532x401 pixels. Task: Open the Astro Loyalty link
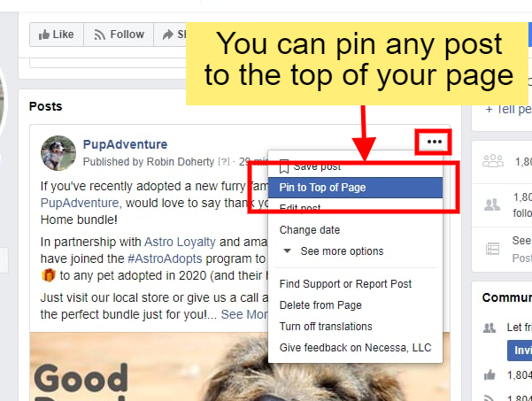(180, 242)
